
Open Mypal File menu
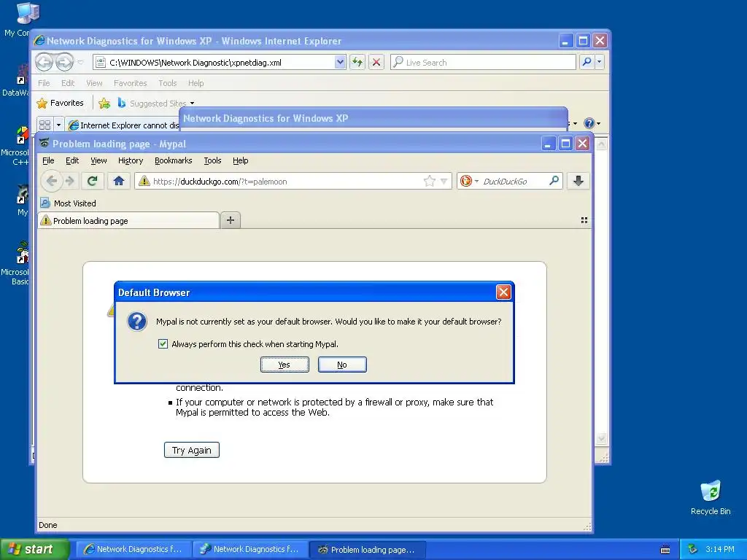click(x=48, y=160)
